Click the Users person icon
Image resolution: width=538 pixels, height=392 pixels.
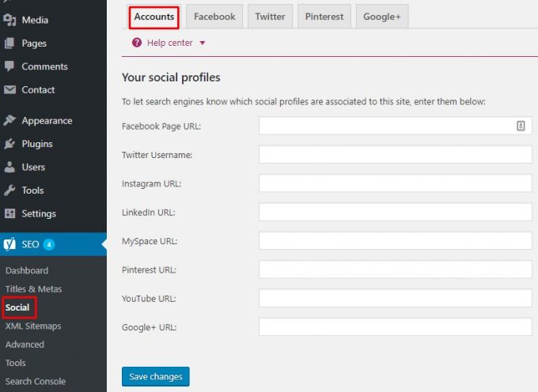point(9,168)
